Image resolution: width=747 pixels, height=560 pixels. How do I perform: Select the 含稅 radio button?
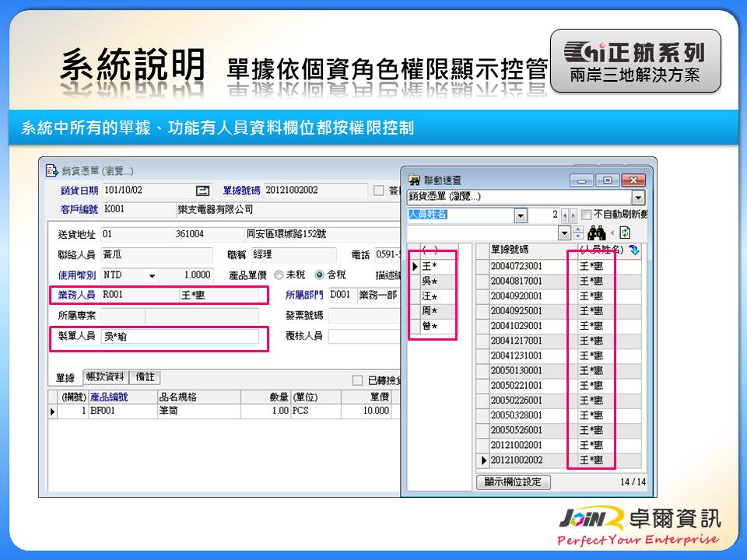319,275
